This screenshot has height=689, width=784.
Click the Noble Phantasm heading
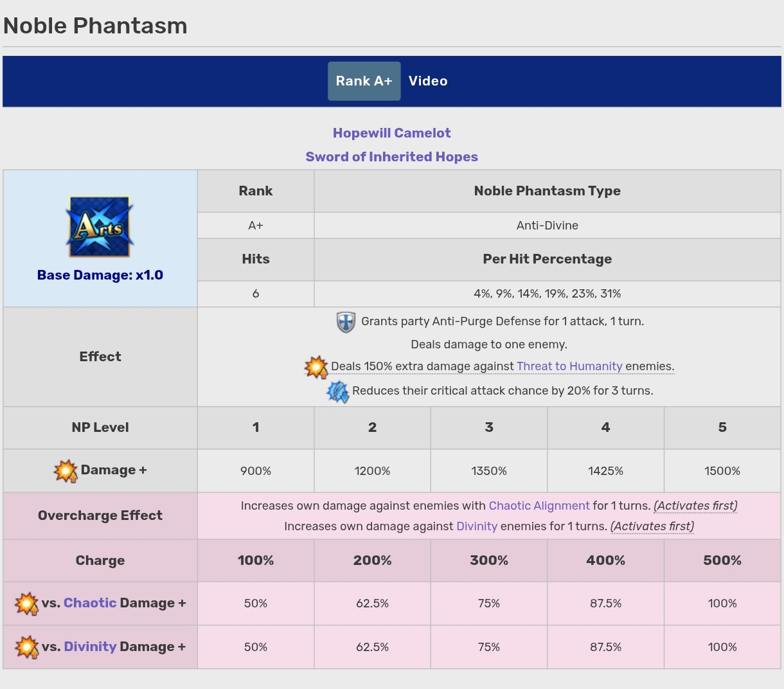95,26
